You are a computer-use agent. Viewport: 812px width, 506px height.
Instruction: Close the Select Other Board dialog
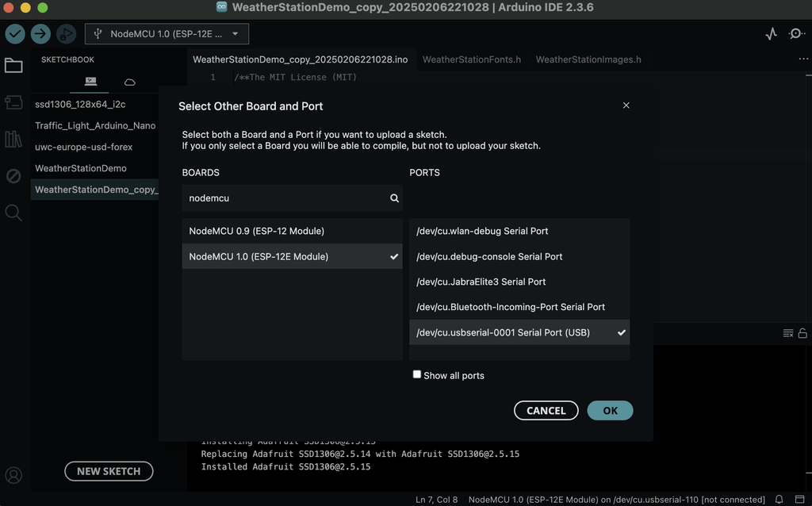point(626,105)
